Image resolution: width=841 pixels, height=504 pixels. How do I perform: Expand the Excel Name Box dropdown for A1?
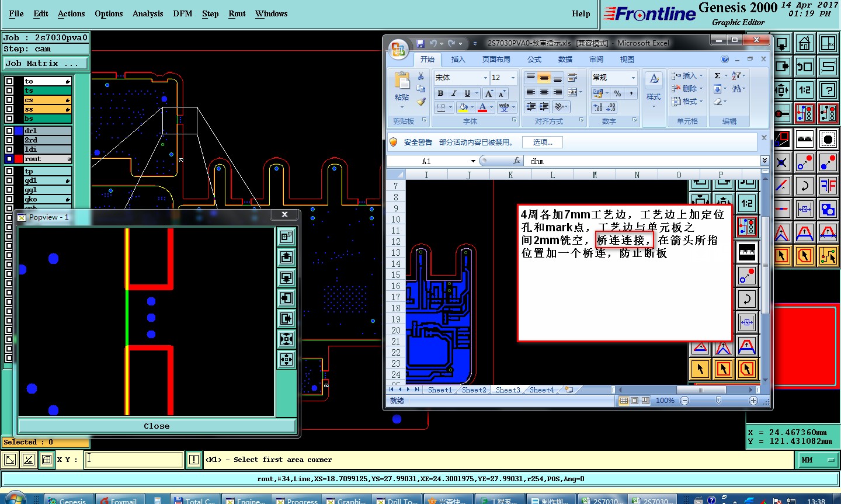pyautogui.click(x=473, y=161)
